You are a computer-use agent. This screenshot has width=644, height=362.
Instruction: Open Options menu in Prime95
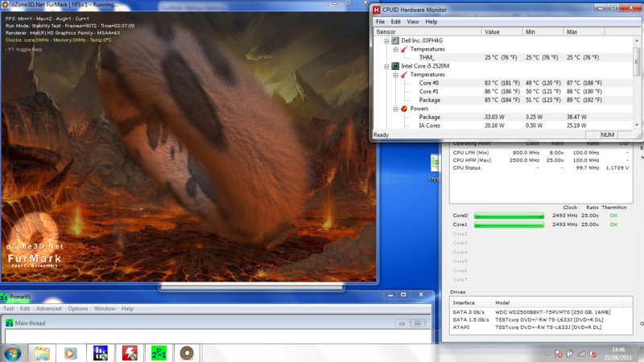coord(77,309)
